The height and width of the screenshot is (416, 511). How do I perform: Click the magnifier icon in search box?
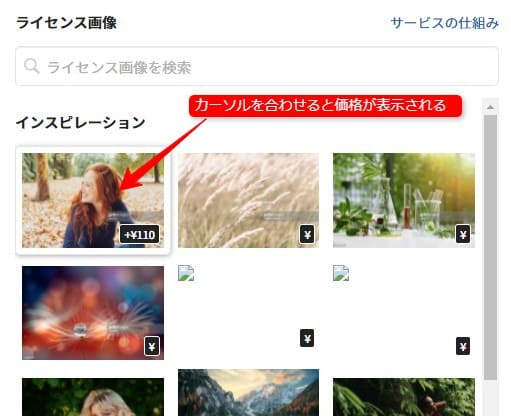pyautogui.click(x=32, y=66)
